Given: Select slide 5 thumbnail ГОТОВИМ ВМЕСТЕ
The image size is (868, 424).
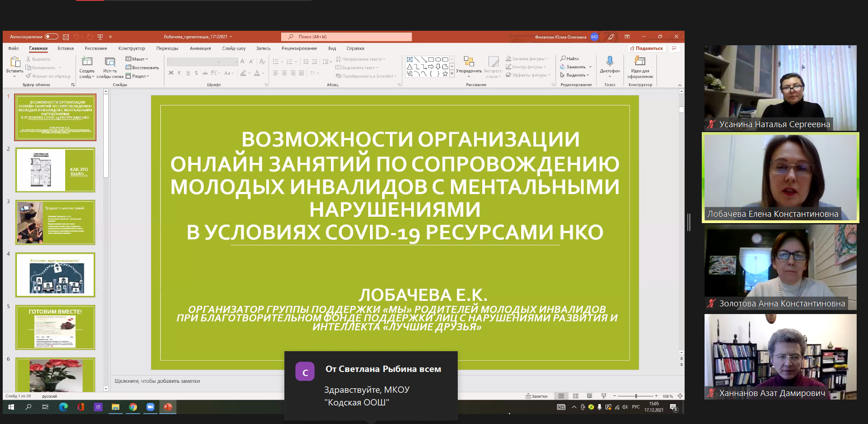Looking at the screenshot, I should [x=55, y=328].
